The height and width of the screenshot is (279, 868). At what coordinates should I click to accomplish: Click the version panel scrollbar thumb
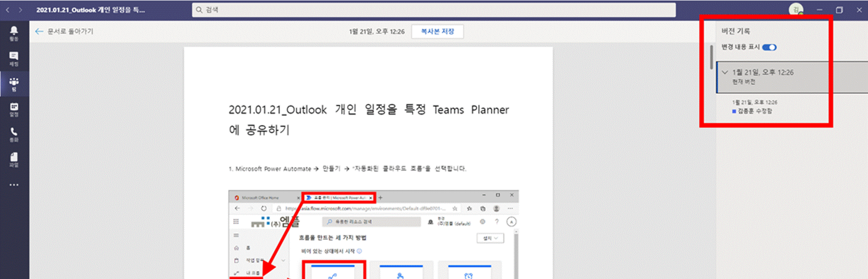711,57
